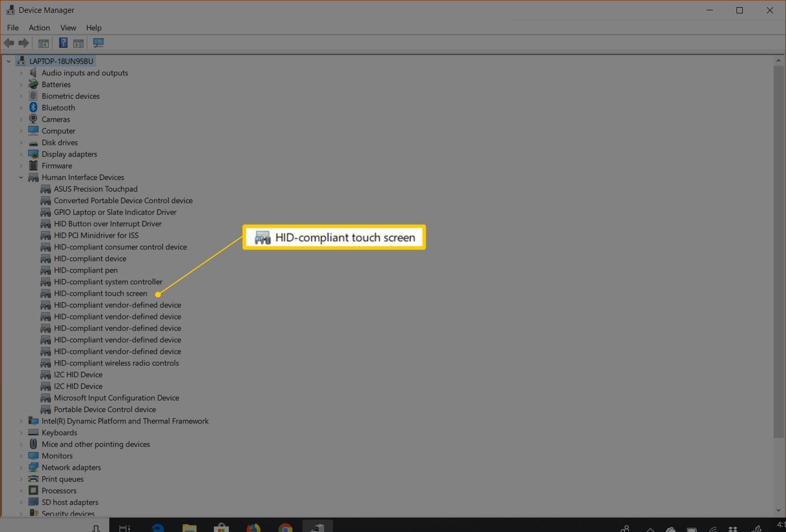The width and height of the screenshot is (786, 532).
Task: Click the Monitors category icon
Action: (34, 456)
